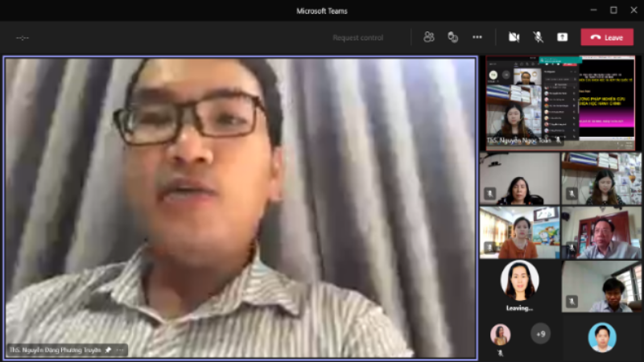This screenshot has height=362, width=644.
Task: Click Request control
Action: point(358,38)
